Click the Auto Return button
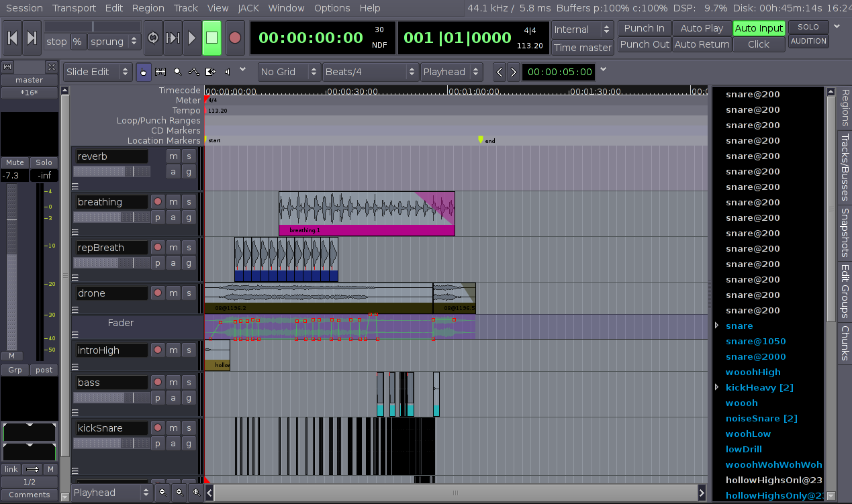 [x=702, y=44]
